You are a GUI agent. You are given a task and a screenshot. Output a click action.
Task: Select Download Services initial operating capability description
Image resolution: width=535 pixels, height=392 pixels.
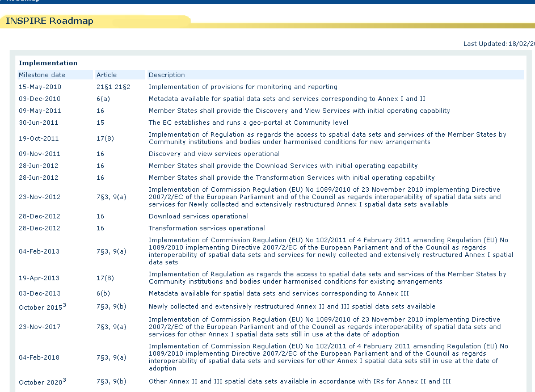coord(283,166)
